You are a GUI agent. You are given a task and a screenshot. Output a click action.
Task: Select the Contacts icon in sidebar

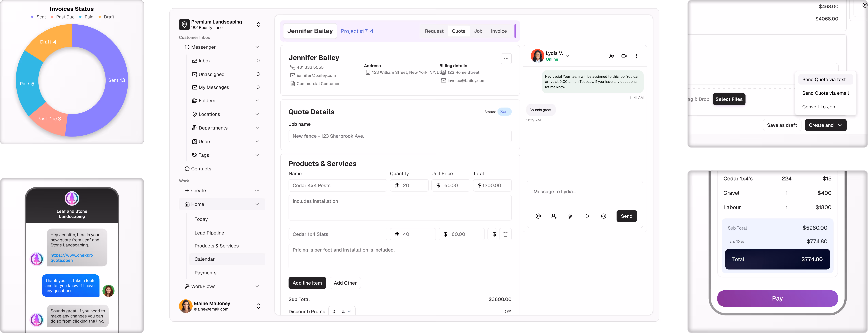pos(187,169)
